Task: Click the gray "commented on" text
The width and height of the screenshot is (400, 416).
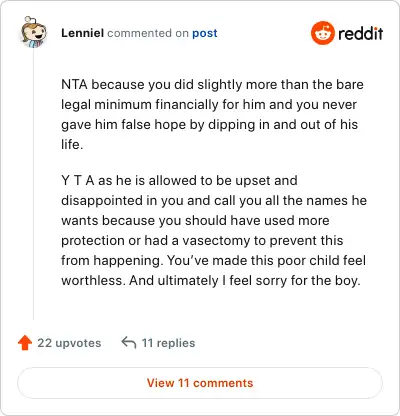Action: pos(148,33)
